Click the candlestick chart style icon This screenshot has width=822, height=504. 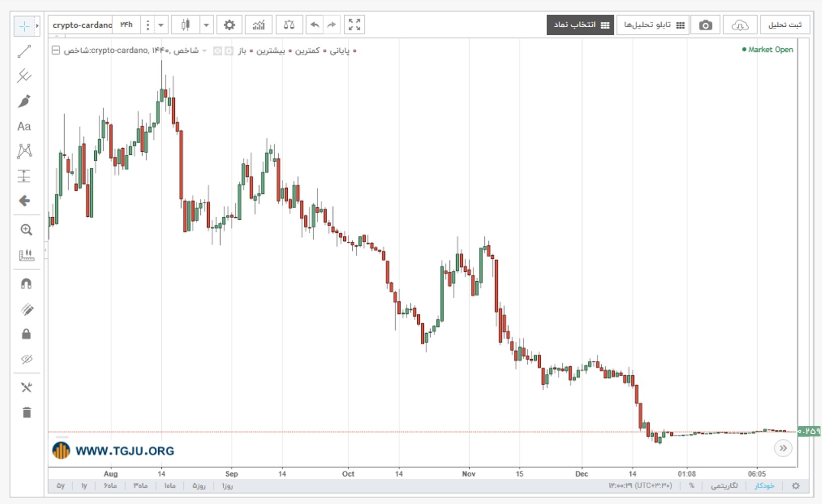pos(185,25)
